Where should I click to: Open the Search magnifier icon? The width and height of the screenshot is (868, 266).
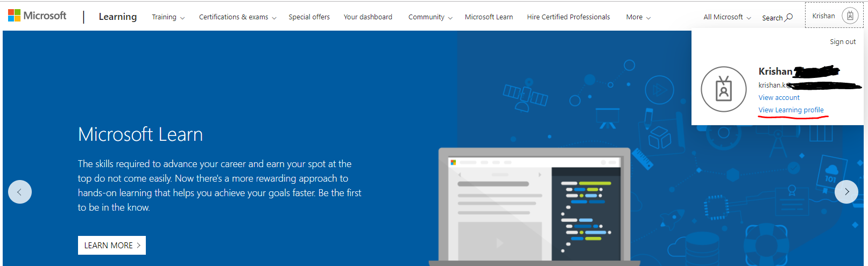[789, 18]
